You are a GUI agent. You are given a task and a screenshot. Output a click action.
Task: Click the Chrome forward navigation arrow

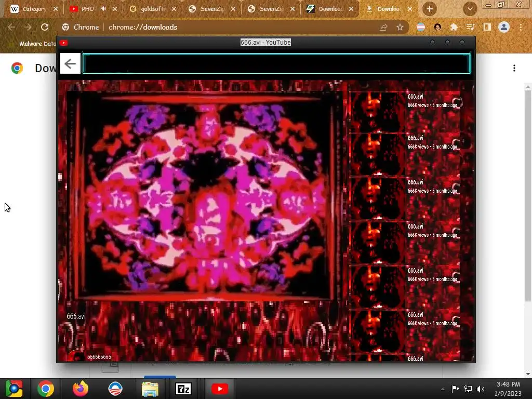click(28, 27)
